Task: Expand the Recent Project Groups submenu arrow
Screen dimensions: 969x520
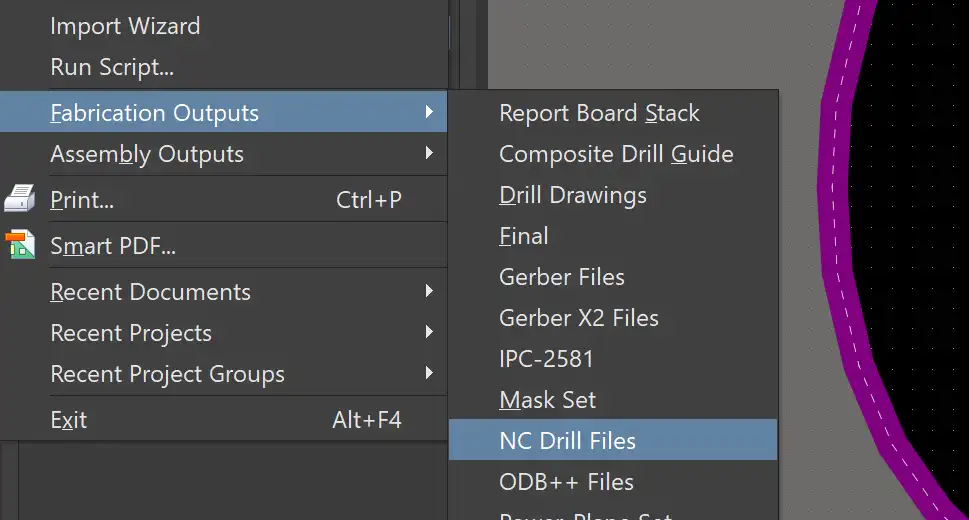Action: (429, 374)
